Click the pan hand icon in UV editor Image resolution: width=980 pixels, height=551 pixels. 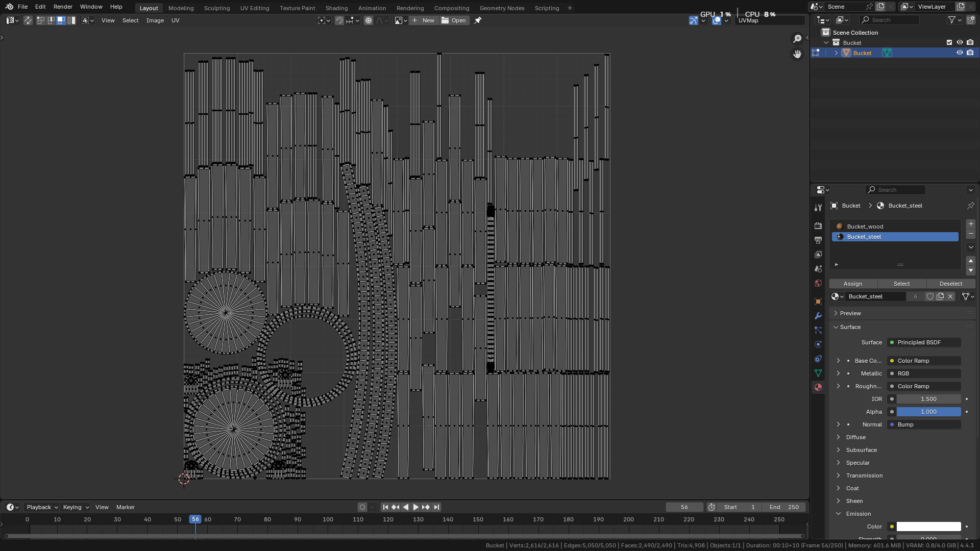click(x=797, y=54)
